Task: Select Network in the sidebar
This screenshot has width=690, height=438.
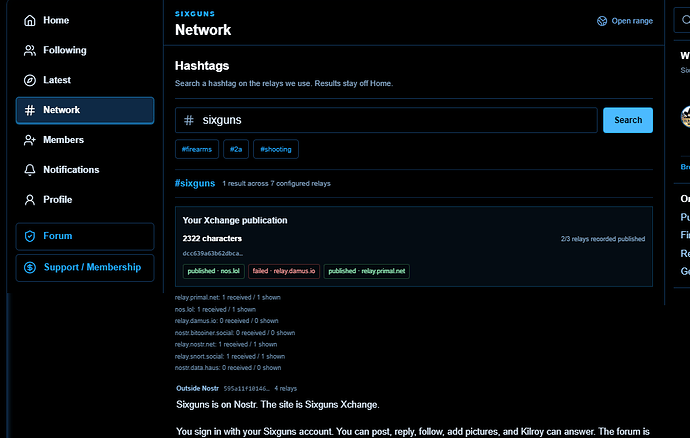Action: point(84,110)
